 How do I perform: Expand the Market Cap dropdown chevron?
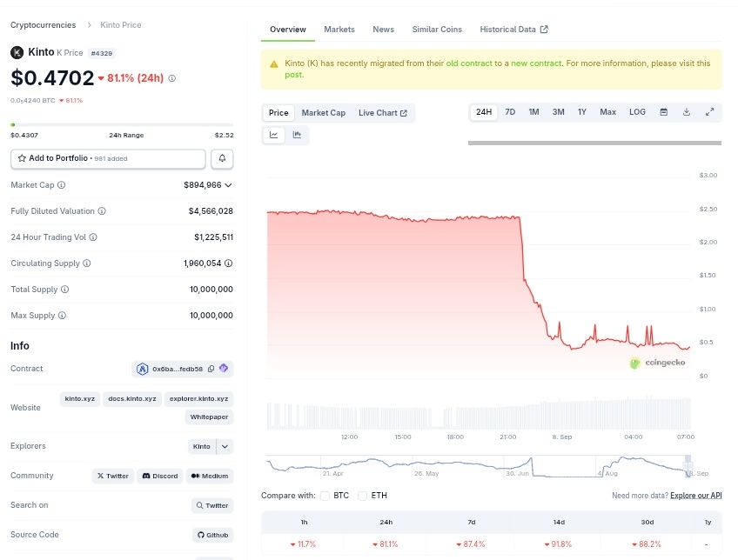(228, 185)
